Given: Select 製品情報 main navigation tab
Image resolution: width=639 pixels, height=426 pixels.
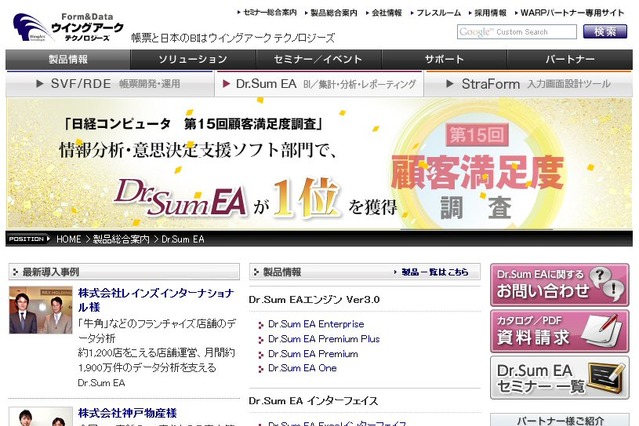Looking at the screenshot, I should pos(68,60).
